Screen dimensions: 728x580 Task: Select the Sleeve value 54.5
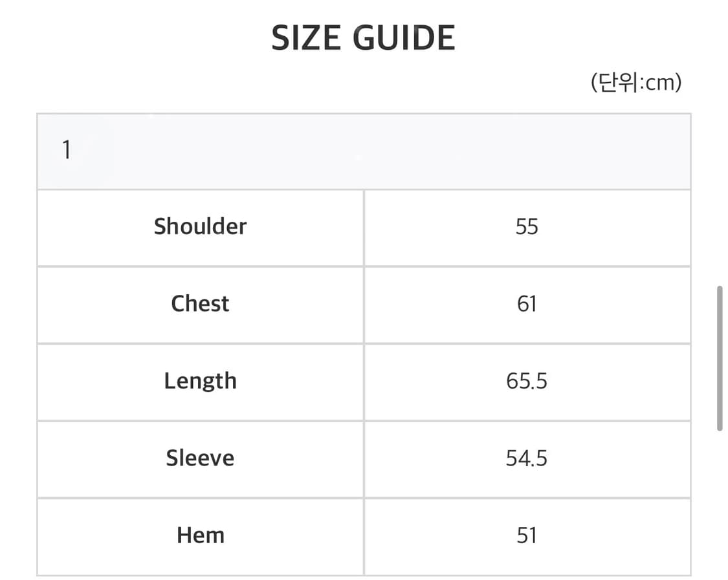coord(527,458)
